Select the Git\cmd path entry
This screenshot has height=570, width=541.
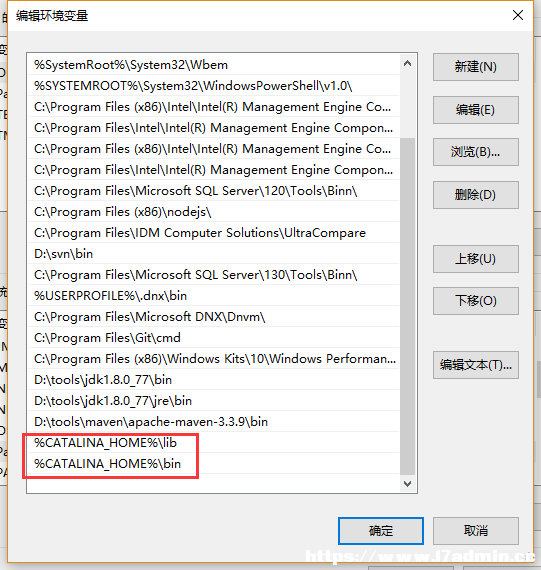point(213,338)
